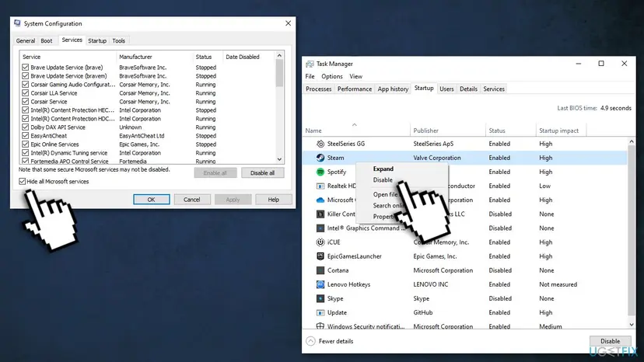Click the Realtek HD icon

[320, 186]
